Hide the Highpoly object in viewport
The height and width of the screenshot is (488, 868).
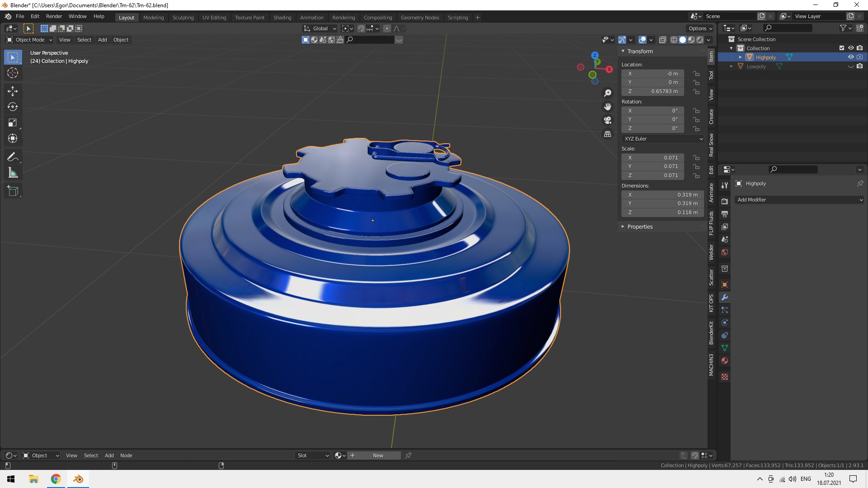point(851,57)
